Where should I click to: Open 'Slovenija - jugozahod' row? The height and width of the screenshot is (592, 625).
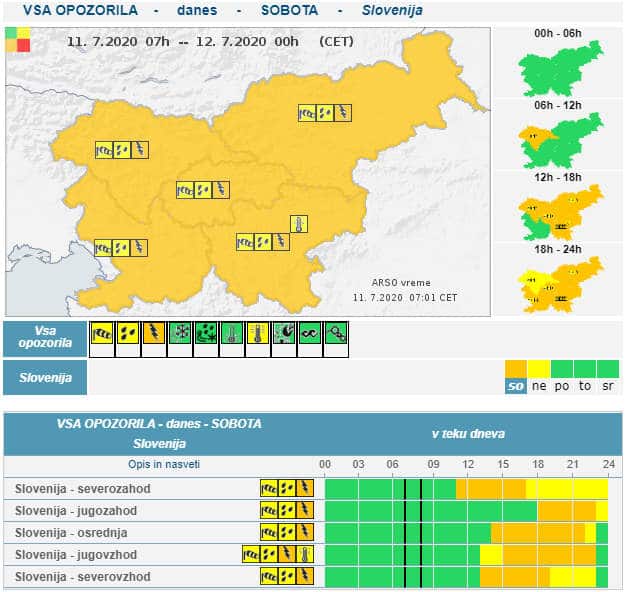(76, 511)
